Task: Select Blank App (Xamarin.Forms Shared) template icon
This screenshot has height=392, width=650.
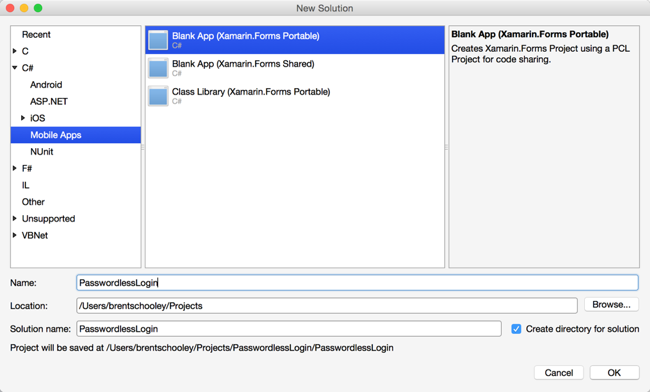Action: (x=158, y=68)
